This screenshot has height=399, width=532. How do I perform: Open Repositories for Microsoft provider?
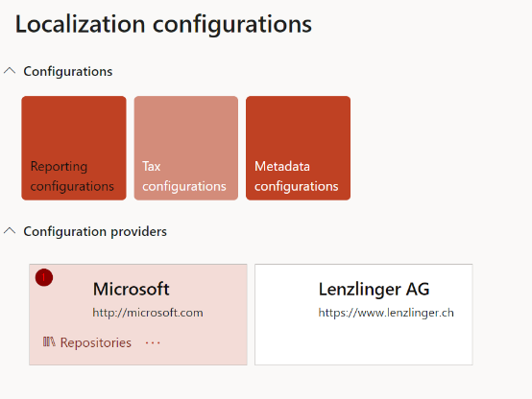87,342
